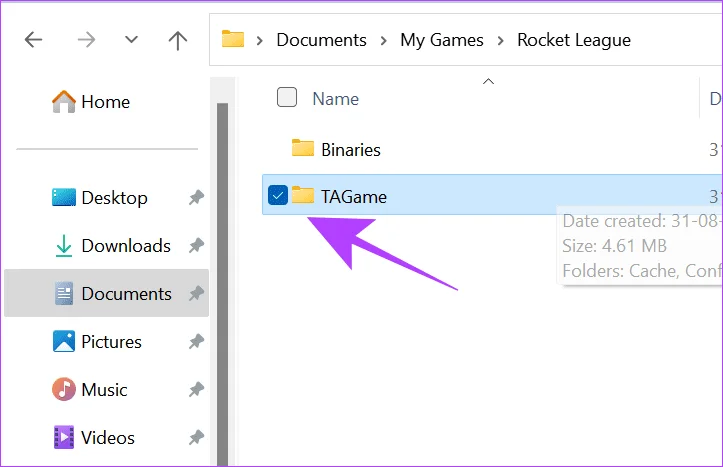Click pin icon next to Downloads

196,245
